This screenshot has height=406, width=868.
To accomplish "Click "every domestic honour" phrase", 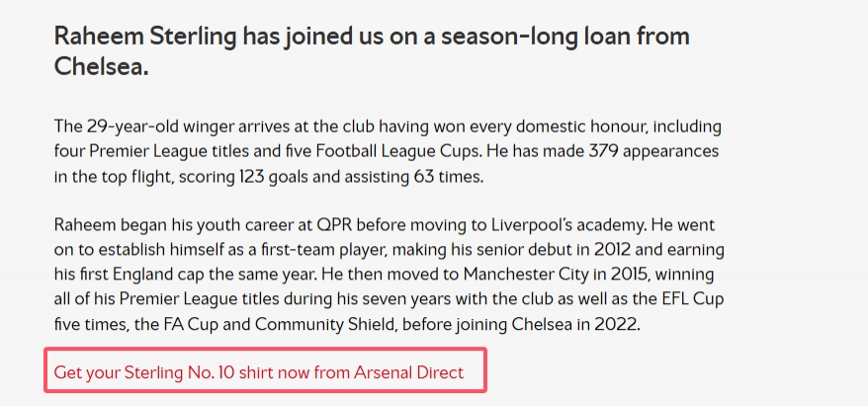I will pos(560,126).
